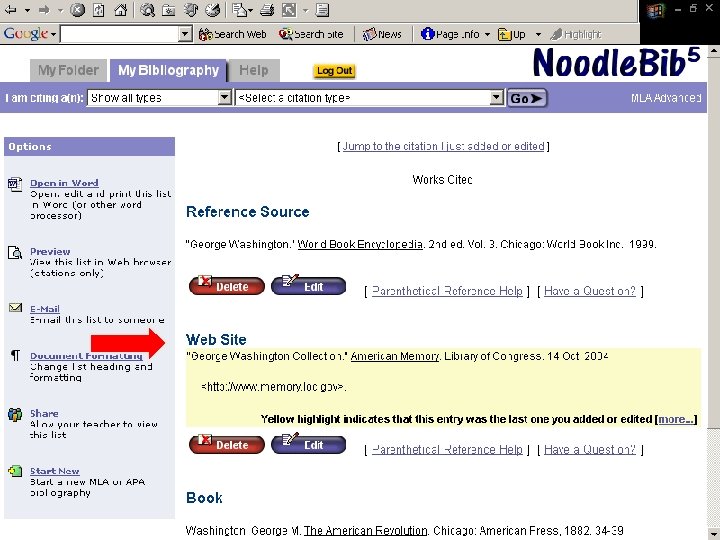Viewport: 720px width, 540px height.
Task: Click Have a Question under Web Site
Action: click(590, 450)
